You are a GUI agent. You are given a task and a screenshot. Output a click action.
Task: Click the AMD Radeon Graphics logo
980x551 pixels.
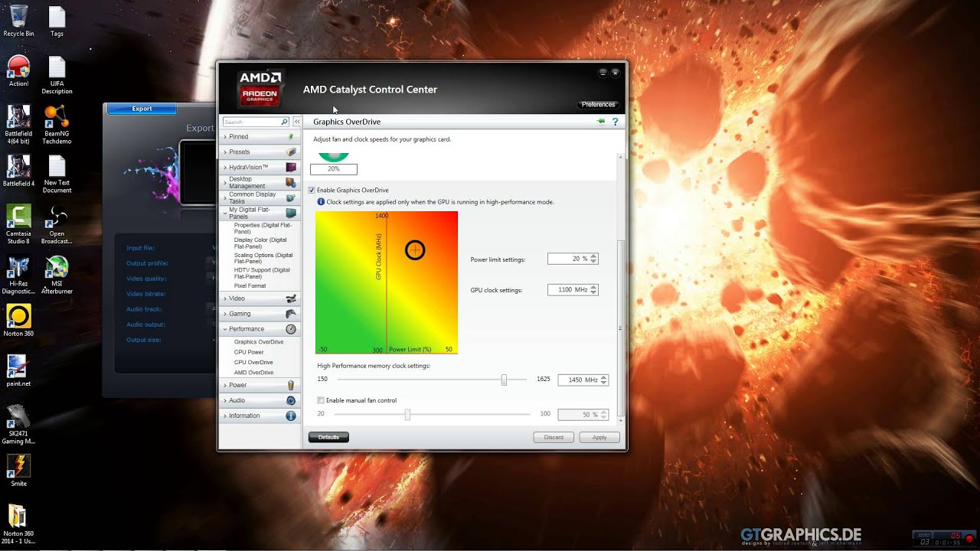tap(260, 88)
